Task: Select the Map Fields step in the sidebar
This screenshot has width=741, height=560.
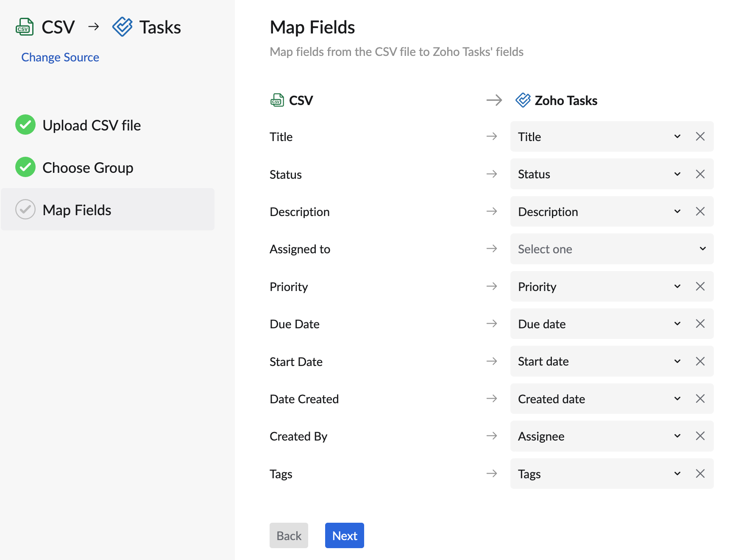Action: click(76, 209)
